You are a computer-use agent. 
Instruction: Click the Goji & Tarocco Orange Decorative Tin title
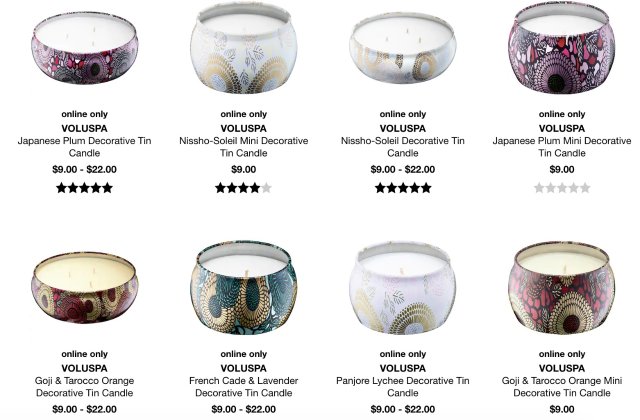coord(84,387)
